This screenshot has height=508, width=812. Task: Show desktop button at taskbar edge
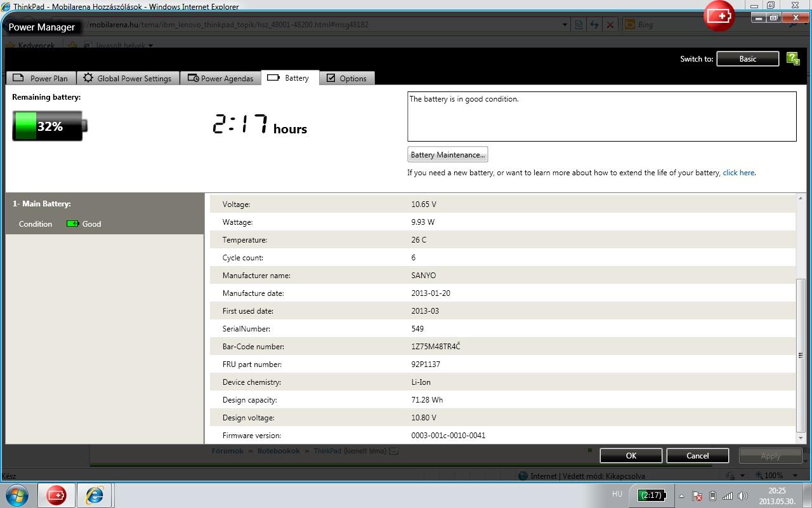[807, 495]
